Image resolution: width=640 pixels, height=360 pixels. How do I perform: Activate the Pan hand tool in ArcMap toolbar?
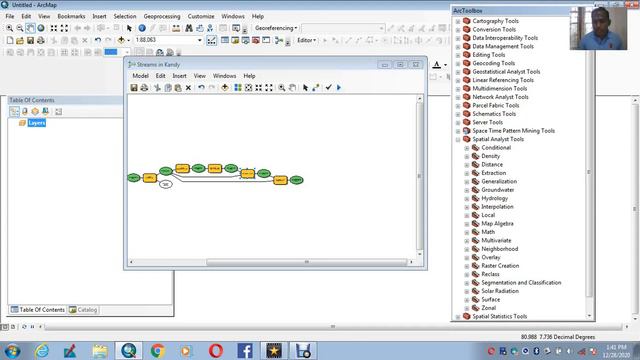pos(30,28)
